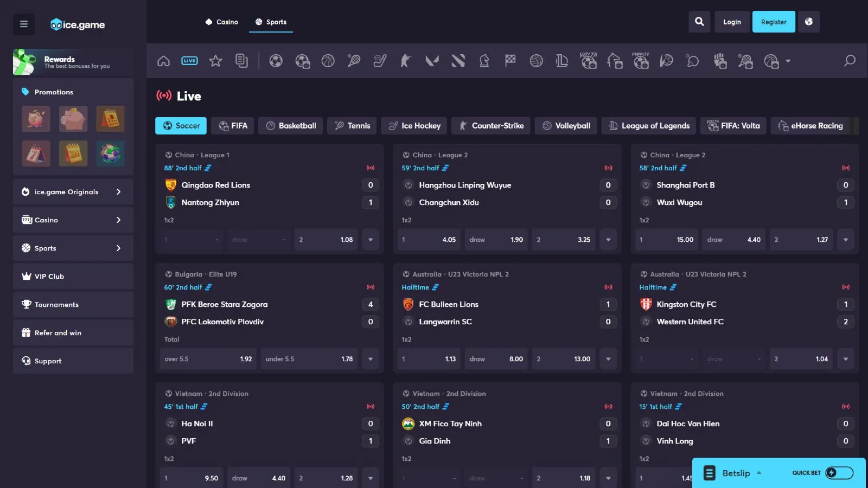
Task: Click the racing checkered flag icon
Action: pos(510,61)
